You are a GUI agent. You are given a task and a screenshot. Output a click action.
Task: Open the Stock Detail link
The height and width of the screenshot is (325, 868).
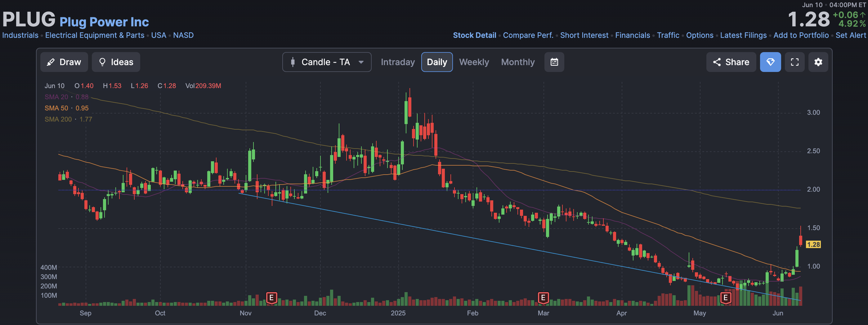[474, 35]
